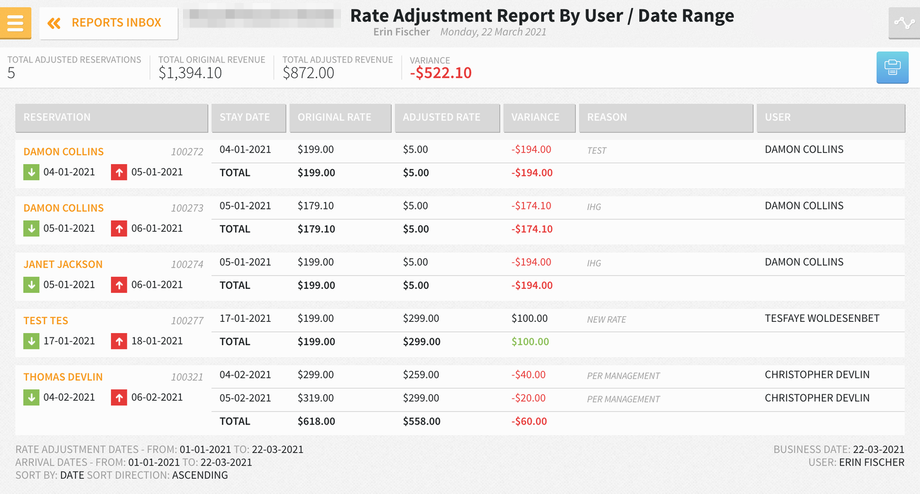
Task: Open Thomas Devlin reservation link
Action: tap(63, 377)
